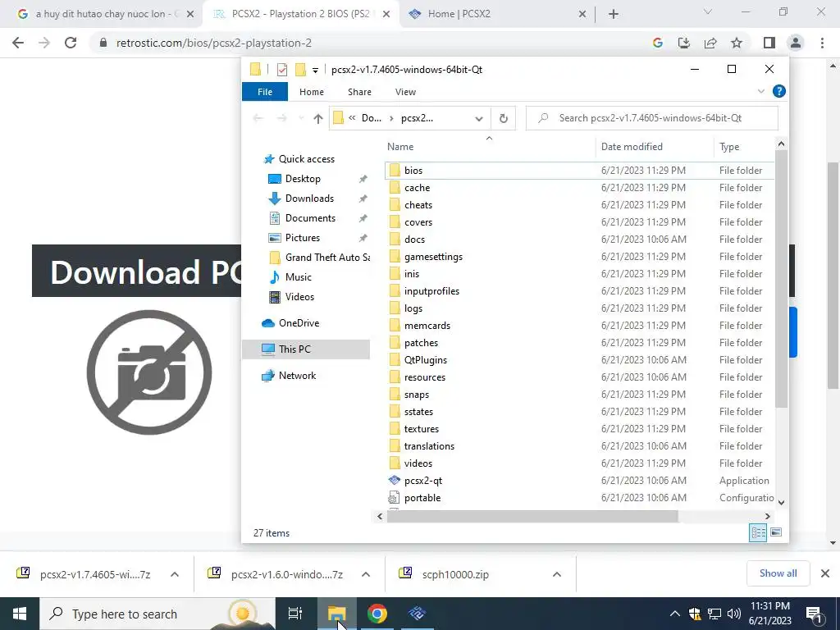
Task: Refresh the Explorer folder view
Action: pyautogui.click(x=503, y=118)
